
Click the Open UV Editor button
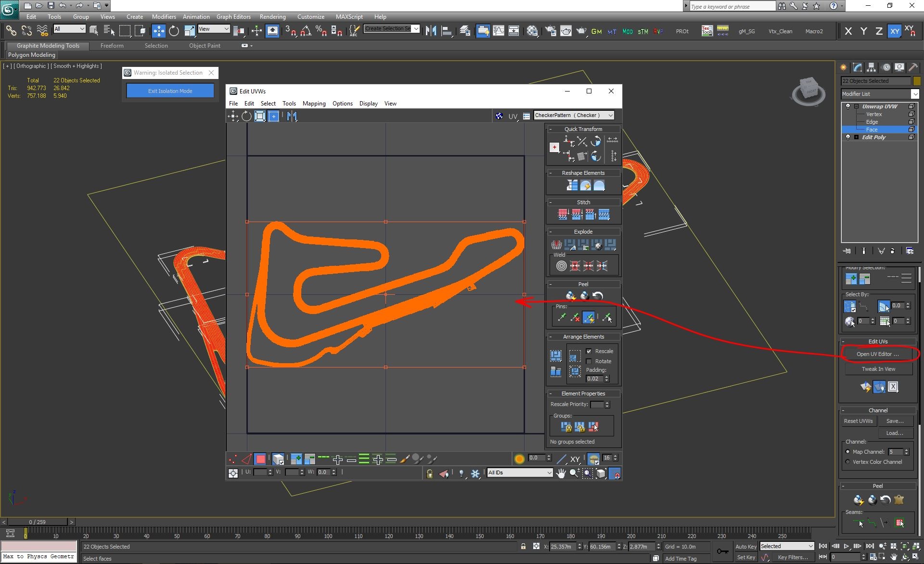coord(878,354)
